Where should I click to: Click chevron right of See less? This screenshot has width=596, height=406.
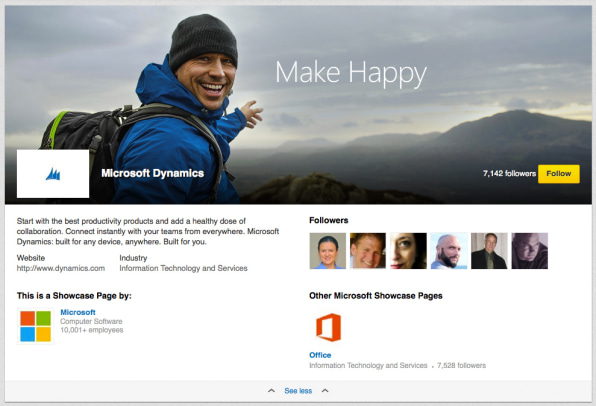pos(325,390)
